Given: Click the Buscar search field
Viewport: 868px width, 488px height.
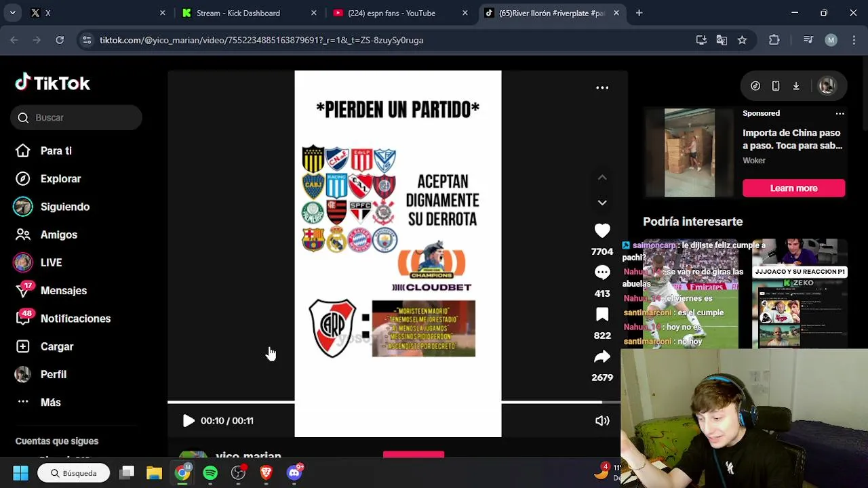Looking at the screenshot, I should 76,117.
